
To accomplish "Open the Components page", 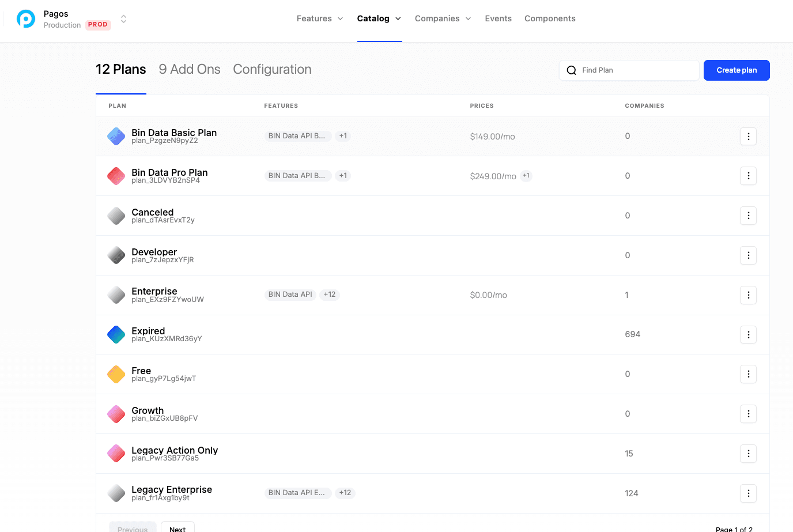I will [x=549, y=18].
